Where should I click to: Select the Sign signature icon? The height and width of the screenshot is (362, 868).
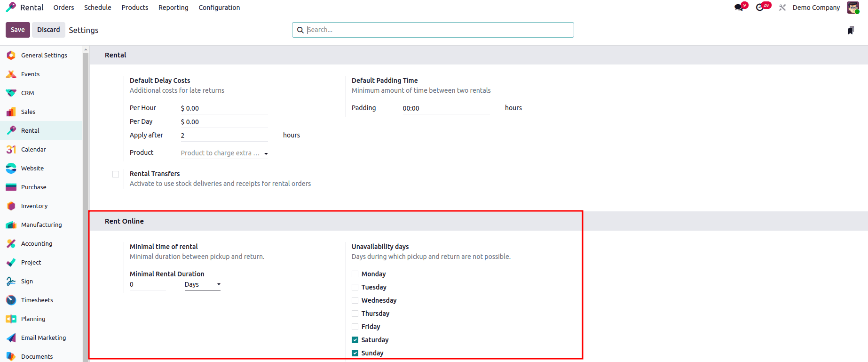[x=11, y=281]
